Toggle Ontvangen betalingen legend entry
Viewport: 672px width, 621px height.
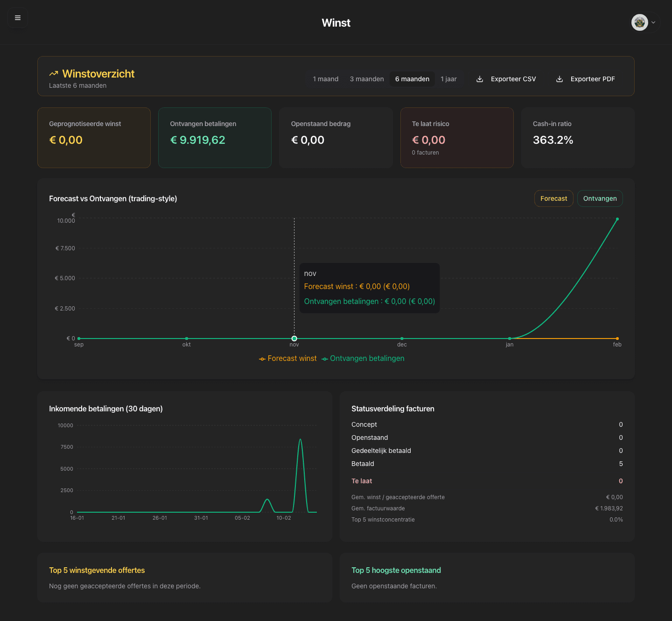pyautogui.click(x=363, y=359)
